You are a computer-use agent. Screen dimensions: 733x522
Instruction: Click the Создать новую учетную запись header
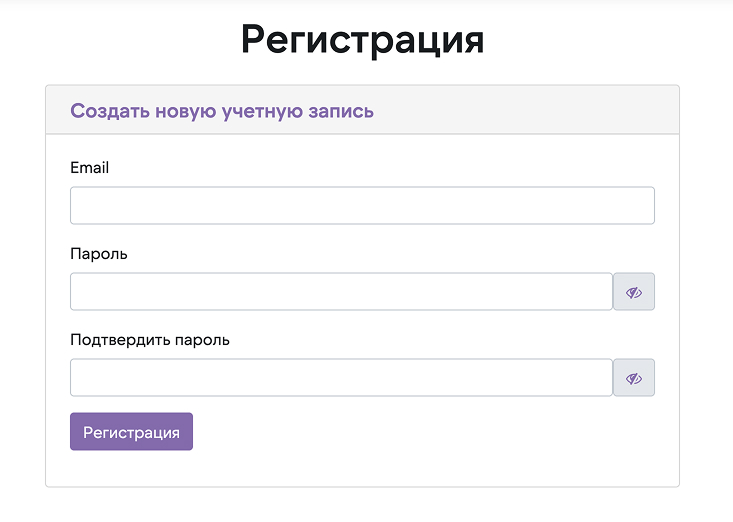point(222,111)
